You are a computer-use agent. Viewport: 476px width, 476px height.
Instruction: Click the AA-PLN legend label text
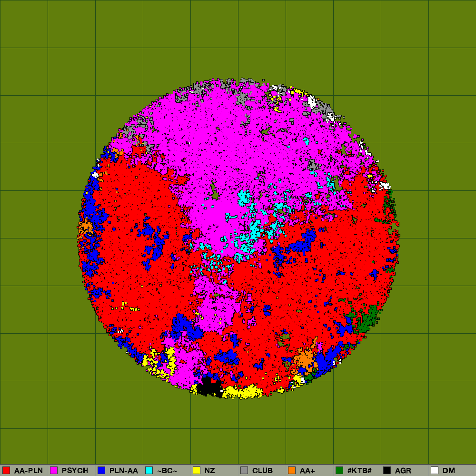[29, 470]
